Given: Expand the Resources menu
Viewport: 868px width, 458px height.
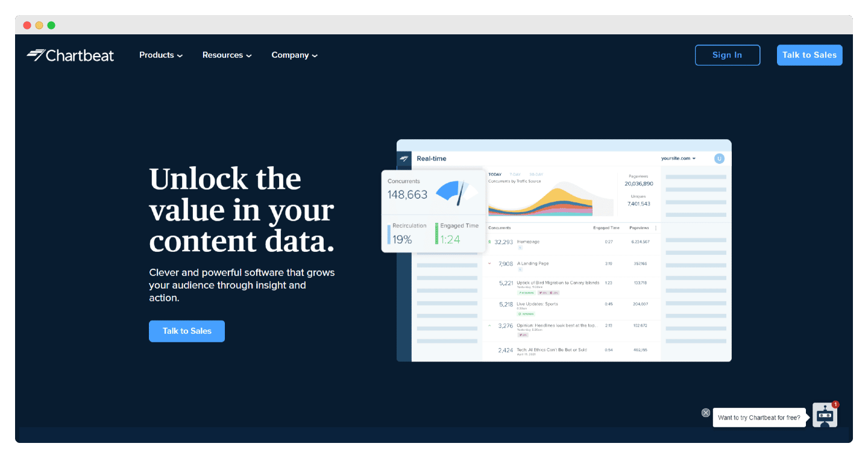Looking at the screenshot, I should [227, 55].
